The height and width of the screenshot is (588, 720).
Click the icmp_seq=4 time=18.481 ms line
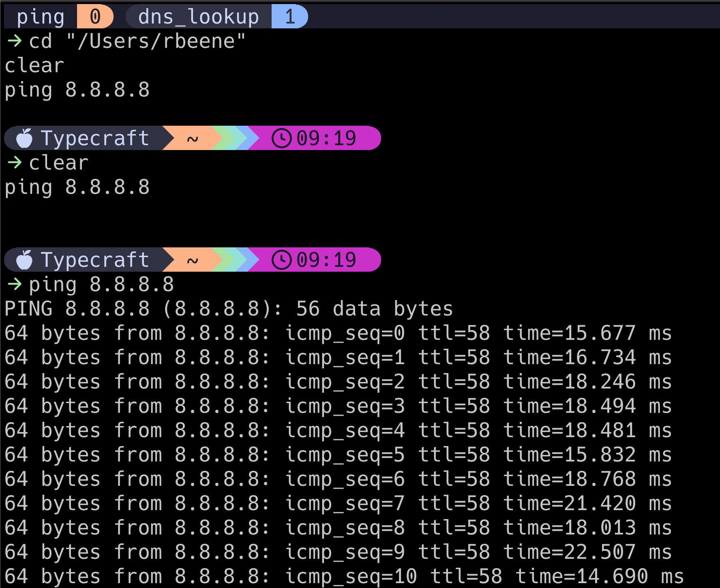338,430
